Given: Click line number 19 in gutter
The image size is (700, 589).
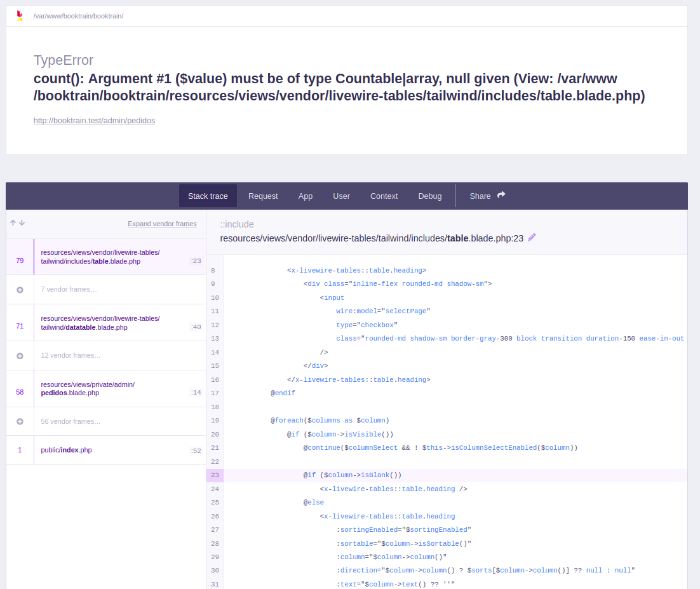Looking at the screenshot, I should [215, 421].
